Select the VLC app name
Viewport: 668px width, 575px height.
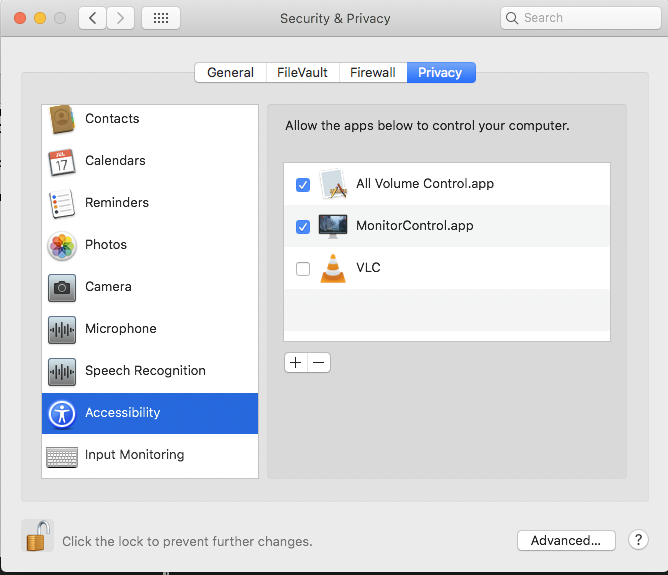[368, 267]
